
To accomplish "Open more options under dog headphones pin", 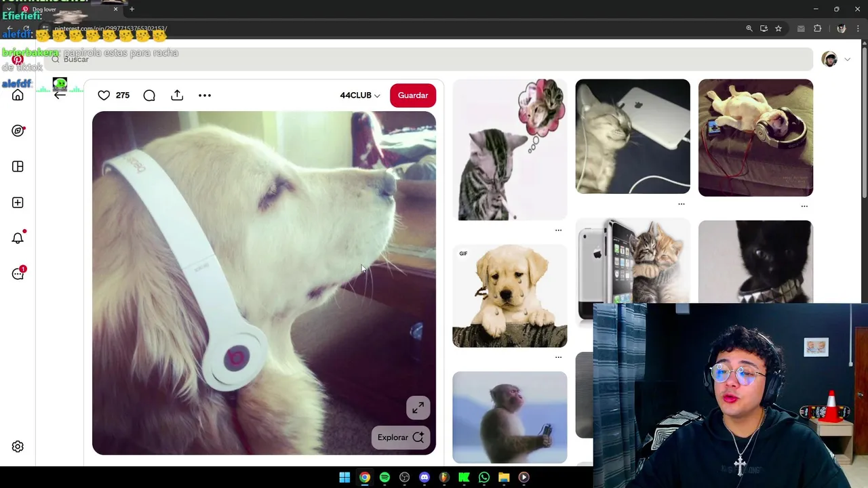I will (x=804, y=206).
